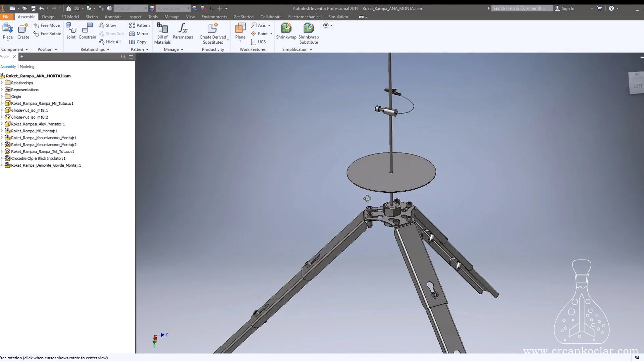This screenshot has height=362, width=644.
Task: Click into Search Help & Commands field
Action: click(x=522, y=8)
